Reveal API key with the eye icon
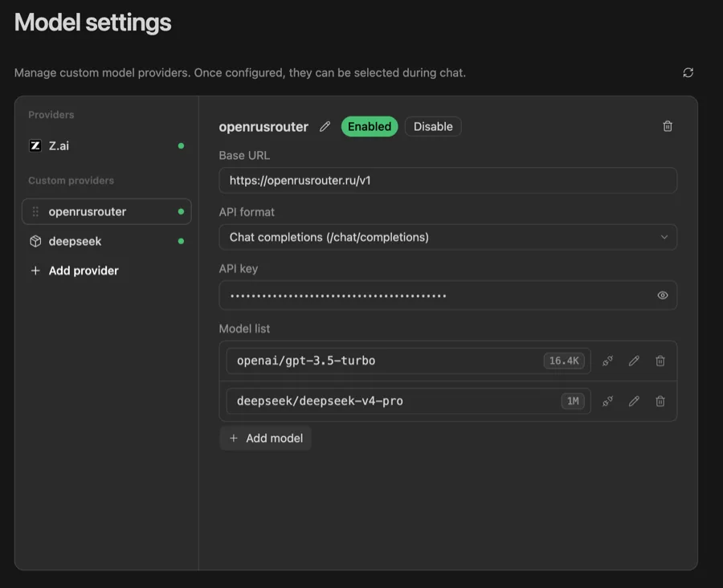 pyautogui.click(x=662, y=295)
